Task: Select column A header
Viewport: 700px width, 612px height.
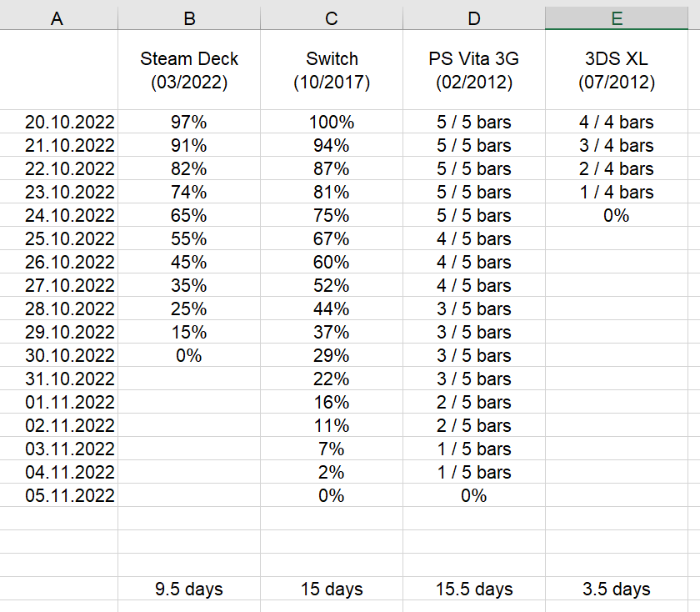Action: coord(58,18)
